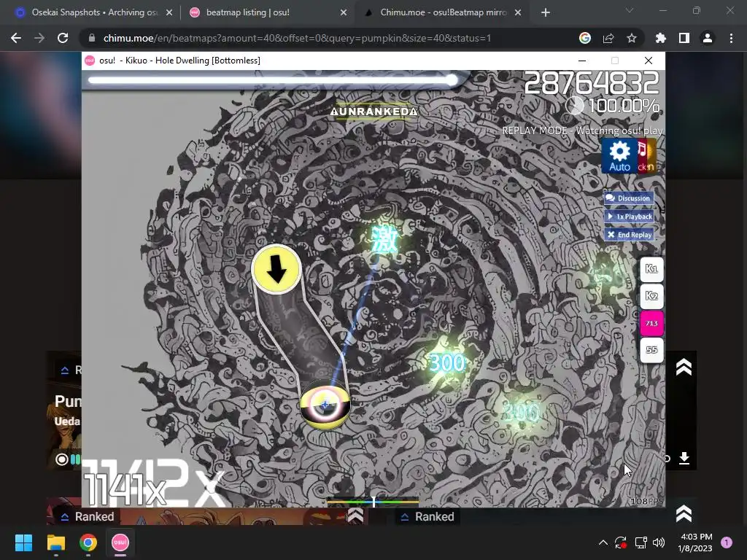Click the osu! window title icon
The width and height of the screenshot is (747, 560).
tap(90, 61)
